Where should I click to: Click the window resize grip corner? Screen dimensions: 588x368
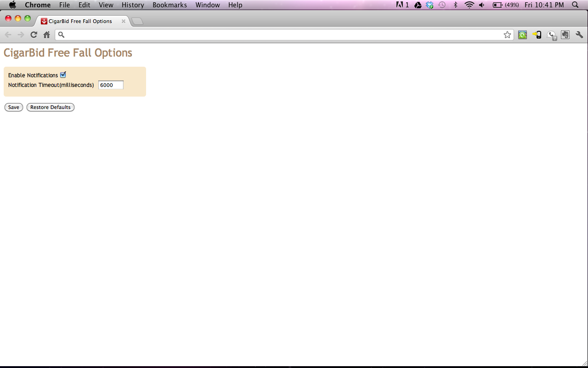coord(584,363)
